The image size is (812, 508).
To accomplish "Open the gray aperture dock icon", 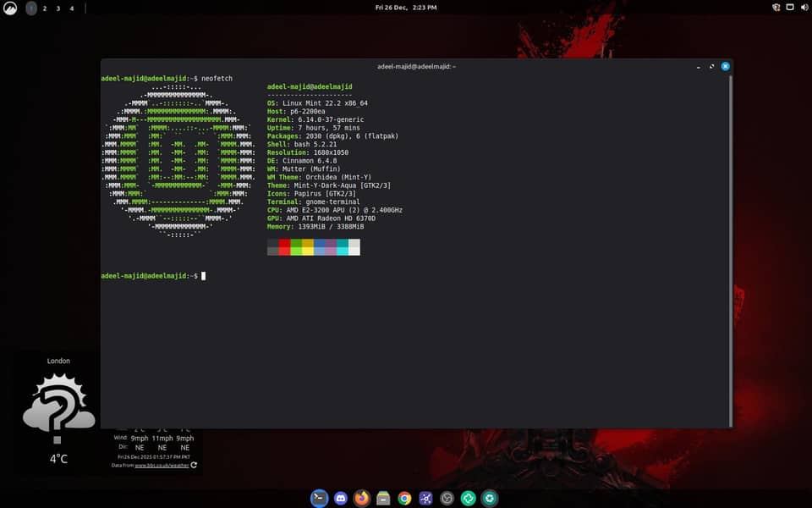I will 447,498.
